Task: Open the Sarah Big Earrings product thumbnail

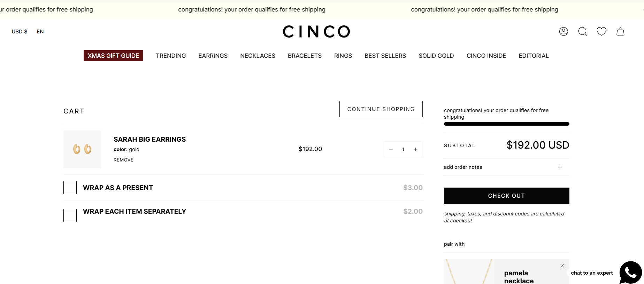Action: (82, 149)
